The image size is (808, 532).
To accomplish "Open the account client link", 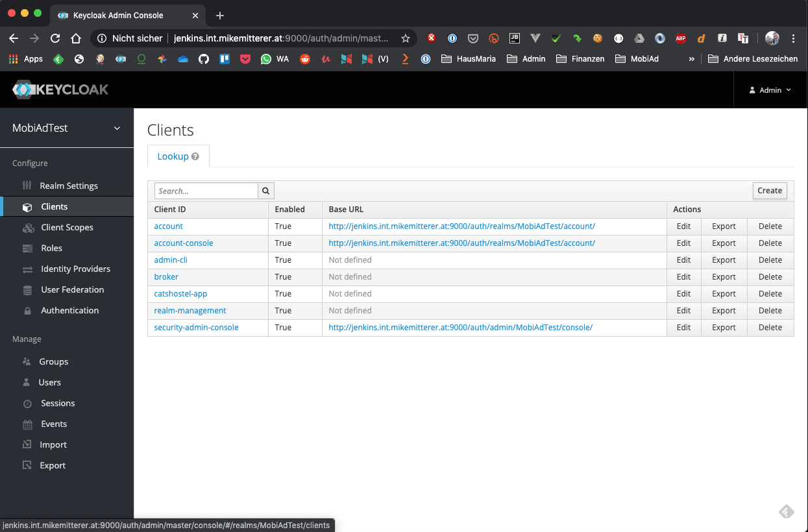I will tap(168, 226).
